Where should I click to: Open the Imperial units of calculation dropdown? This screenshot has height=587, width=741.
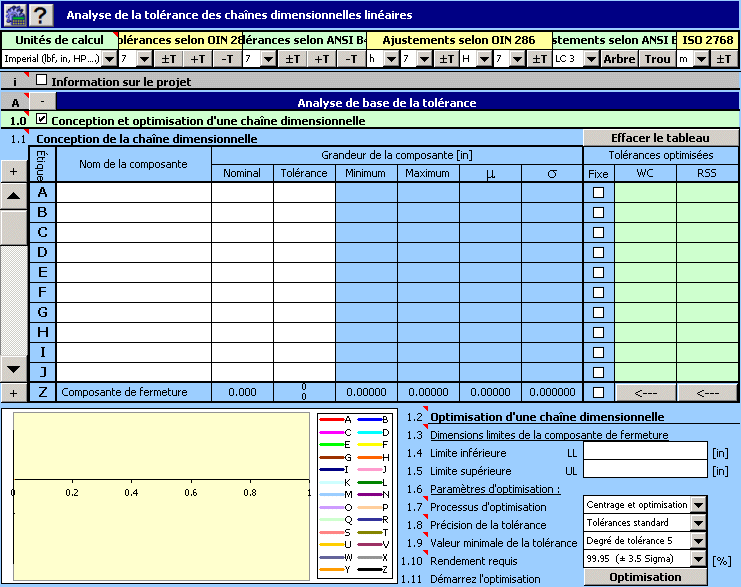tap(110, 59)
